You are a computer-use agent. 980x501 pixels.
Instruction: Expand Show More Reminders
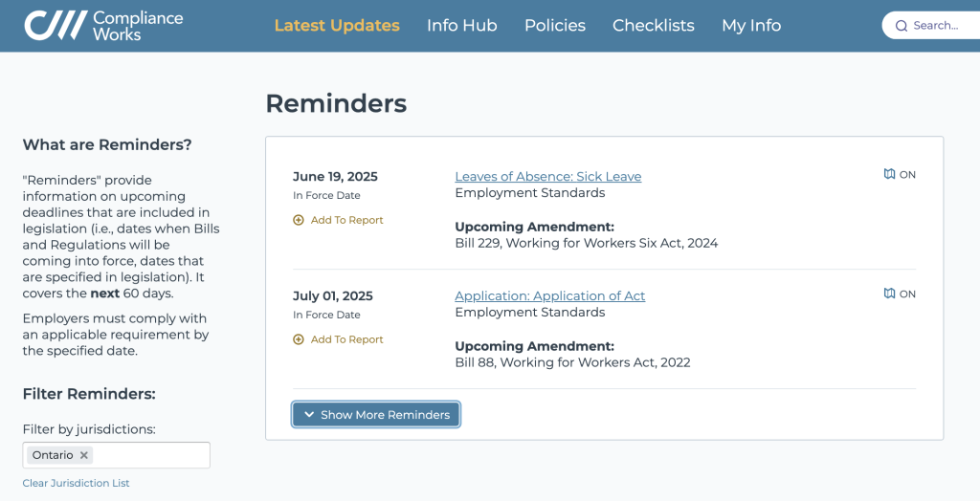point(376,414)
